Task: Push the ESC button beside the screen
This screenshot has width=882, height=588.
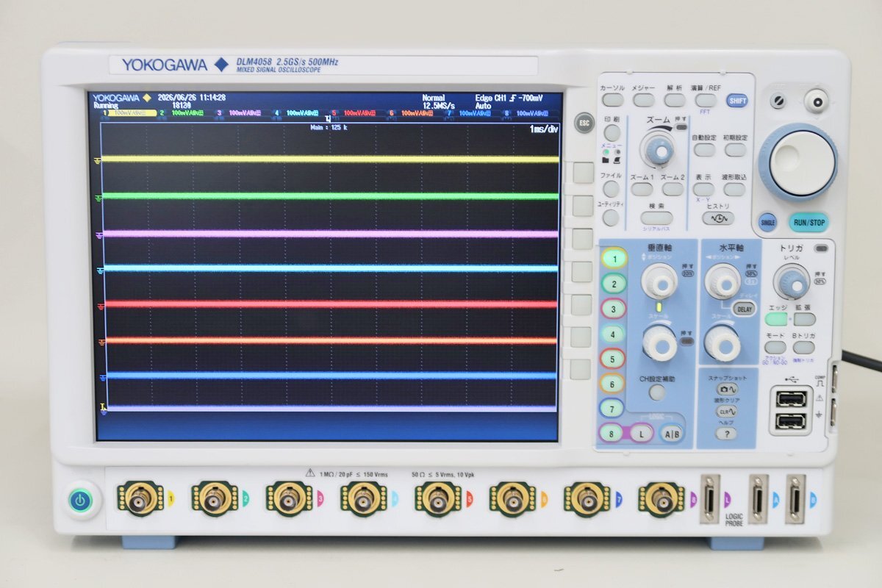Action: [x=584, y=122]
